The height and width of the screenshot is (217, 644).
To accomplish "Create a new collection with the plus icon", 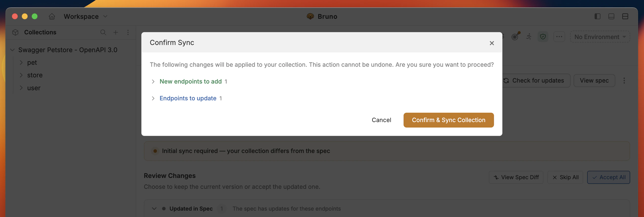I will tap(115, 32).
